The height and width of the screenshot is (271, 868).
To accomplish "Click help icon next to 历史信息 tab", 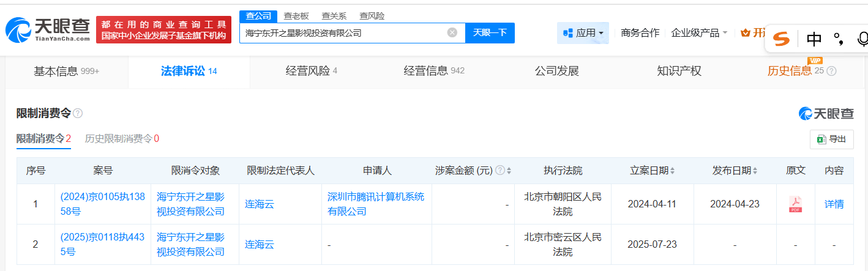I will click(831, 71).
